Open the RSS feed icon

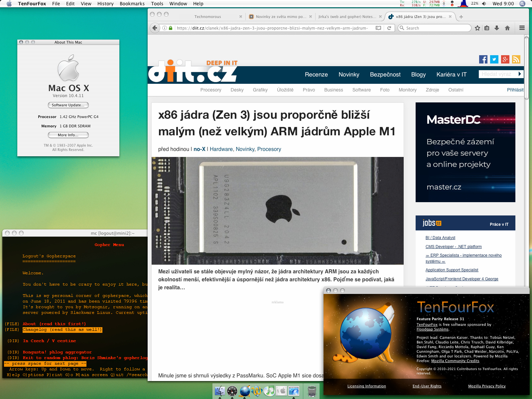(x=516, y=60)
